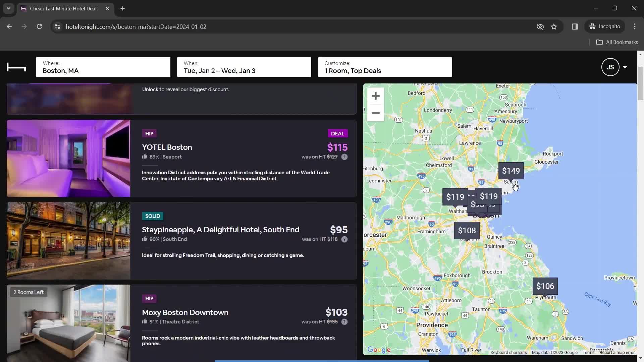Click Report a map error link
644x362 pixels.
tap(617, 352)
